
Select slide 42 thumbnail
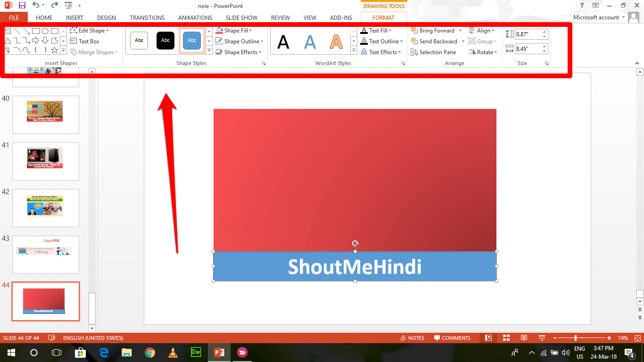46,208
